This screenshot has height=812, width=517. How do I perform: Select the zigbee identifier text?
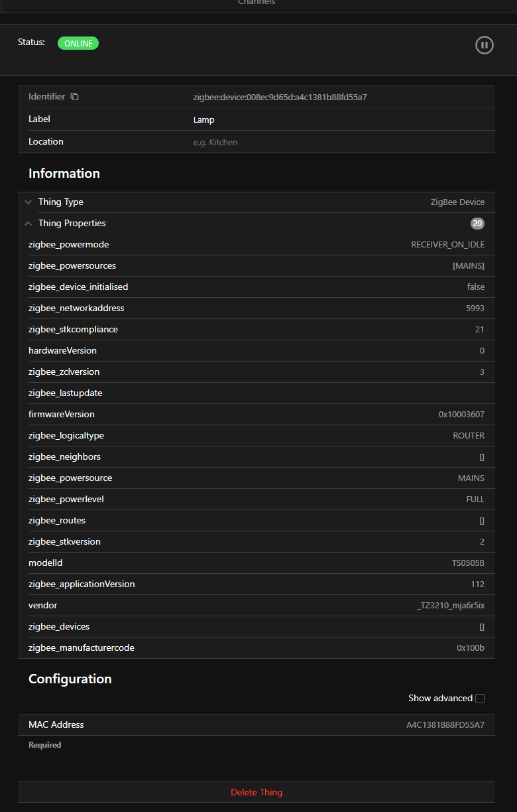[280, 97]
